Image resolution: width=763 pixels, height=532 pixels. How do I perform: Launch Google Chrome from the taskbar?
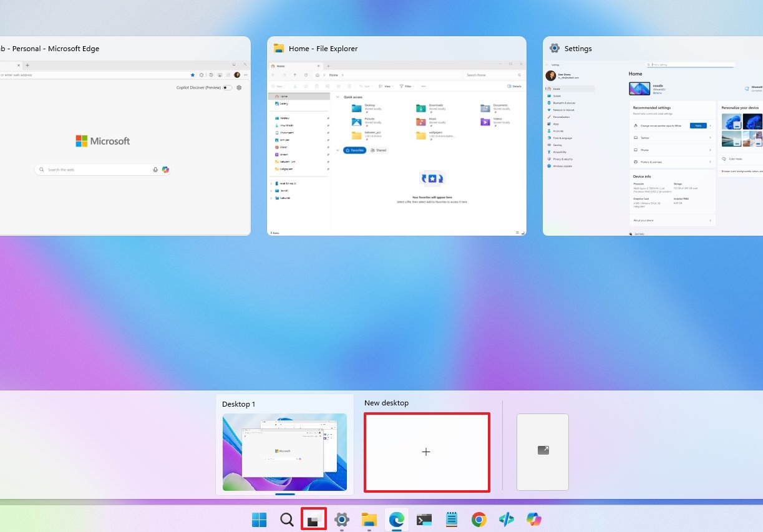478,518
